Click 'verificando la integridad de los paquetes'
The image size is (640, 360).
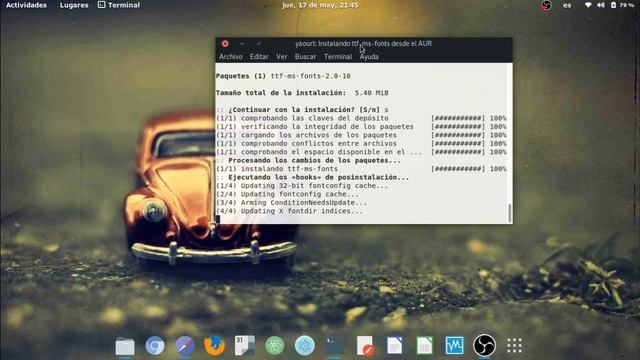click(x=315, y=127)
